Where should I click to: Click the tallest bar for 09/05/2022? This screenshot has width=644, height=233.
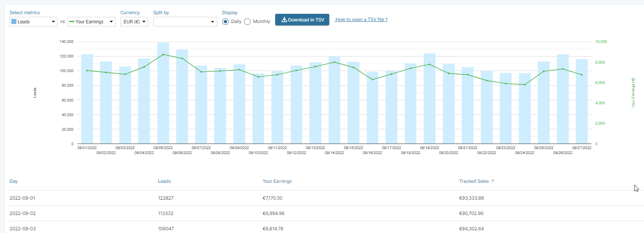click(163, 100)
